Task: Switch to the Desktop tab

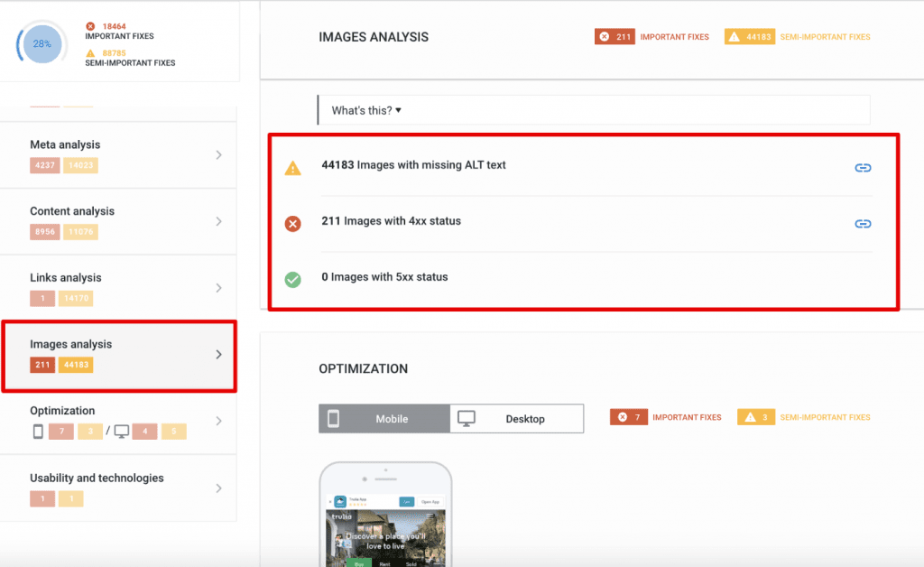Action: coord(516,418)
